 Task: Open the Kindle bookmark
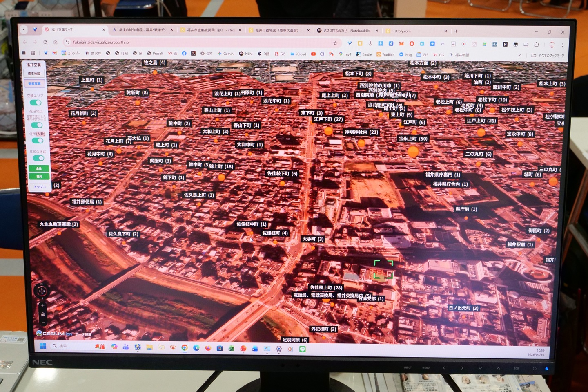(364, 54)
